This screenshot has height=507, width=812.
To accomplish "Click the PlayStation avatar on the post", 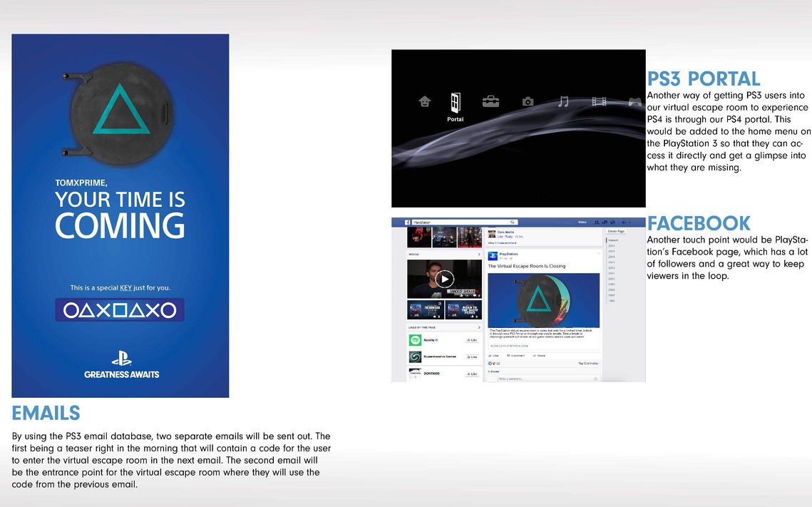I will (493, 256).
